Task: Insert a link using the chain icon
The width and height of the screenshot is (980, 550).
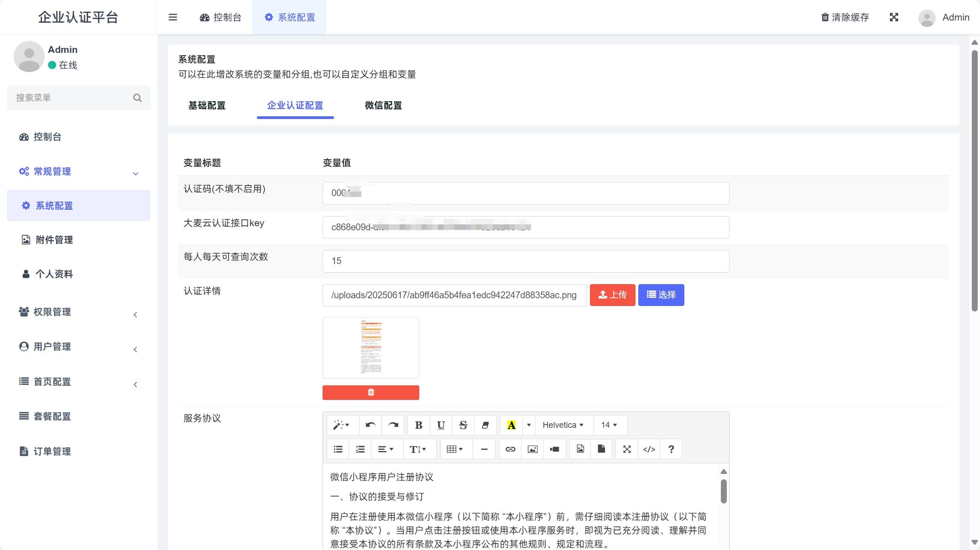Action: coord(510,449)
